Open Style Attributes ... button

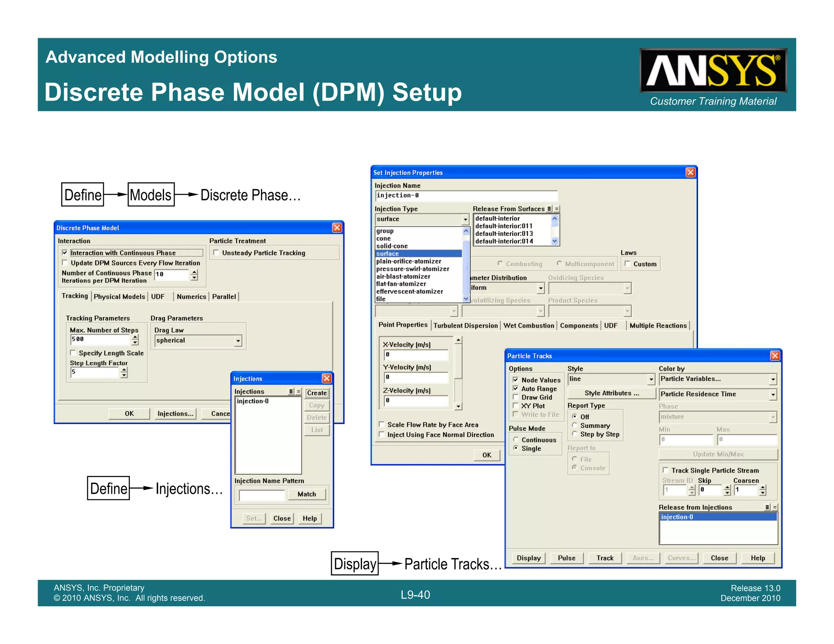[x=612, y=393]
